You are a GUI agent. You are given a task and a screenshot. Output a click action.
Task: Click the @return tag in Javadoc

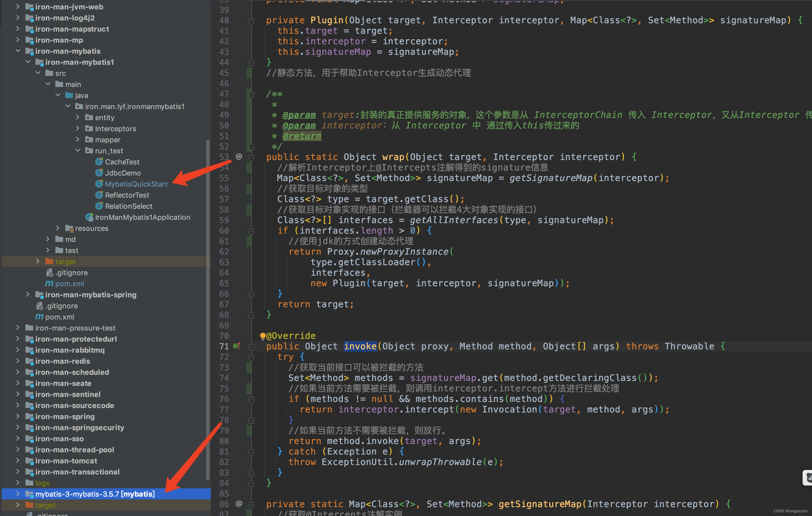coord(302,136)
